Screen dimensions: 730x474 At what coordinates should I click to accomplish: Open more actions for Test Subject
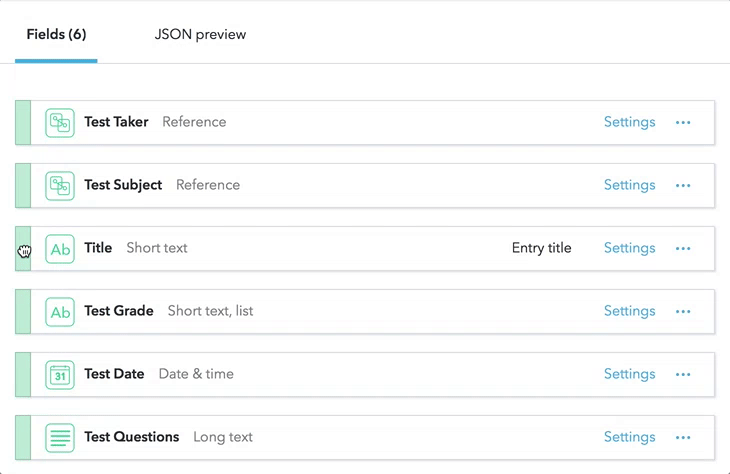683,185
